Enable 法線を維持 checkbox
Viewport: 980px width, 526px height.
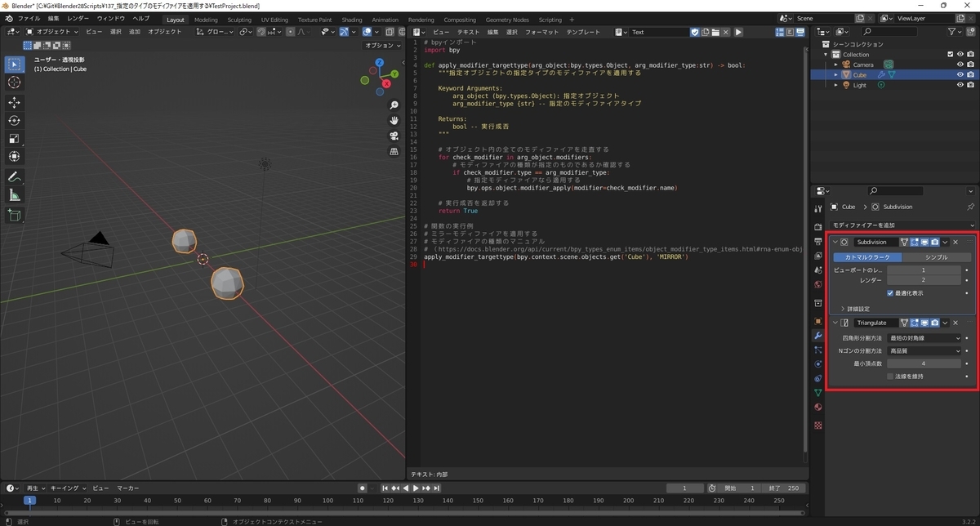coord(890,376)
